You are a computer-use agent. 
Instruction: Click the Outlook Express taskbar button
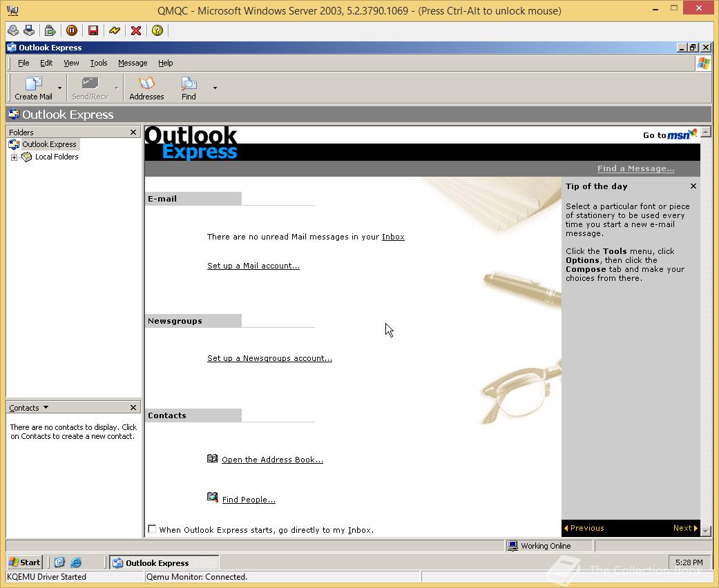click(x=164, y=562)
